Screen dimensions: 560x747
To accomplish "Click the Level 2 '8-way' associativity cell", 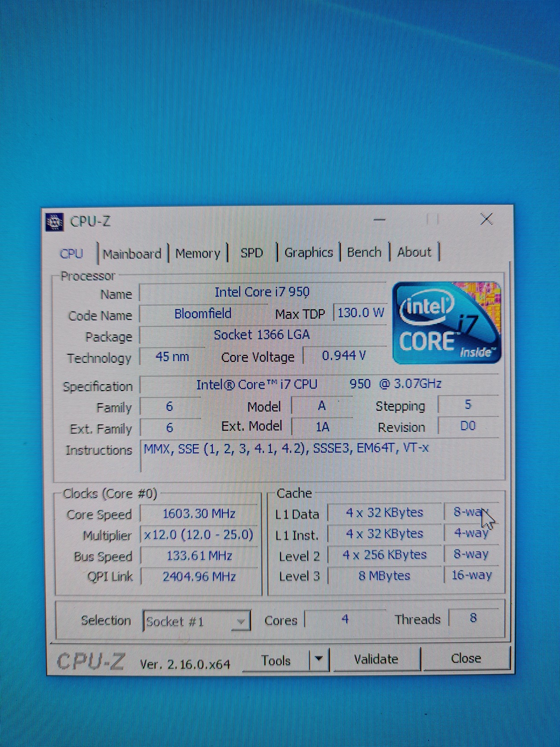I will pyautogui.click(x=472, y=554).
